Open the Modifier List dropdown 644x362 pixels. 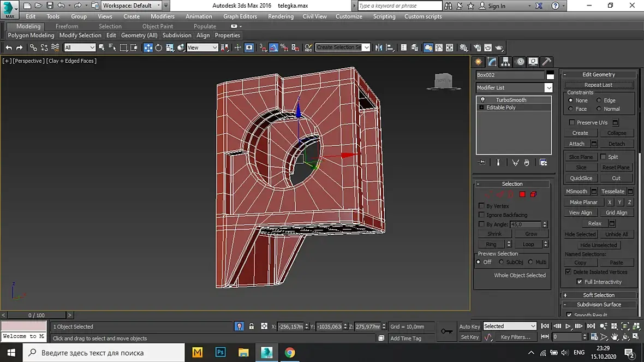(548, 88)
